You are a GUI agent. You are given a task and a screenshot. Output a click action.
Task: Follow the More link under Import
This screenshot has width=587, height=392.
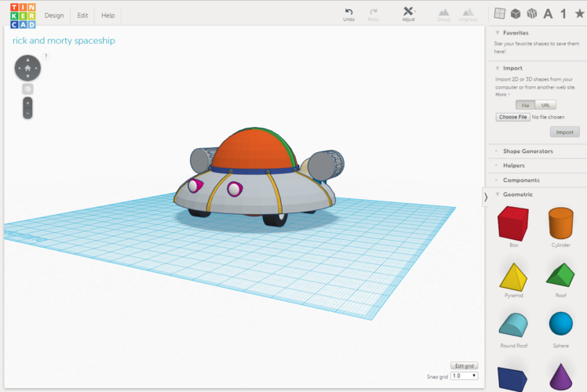[x=501, y=95]
